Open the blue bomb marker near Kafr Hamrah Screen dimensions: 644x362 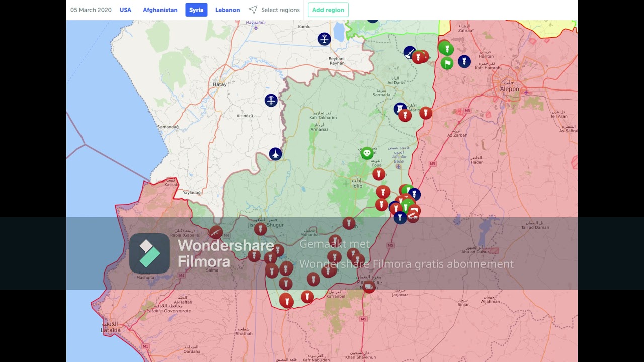coord(464,62)
